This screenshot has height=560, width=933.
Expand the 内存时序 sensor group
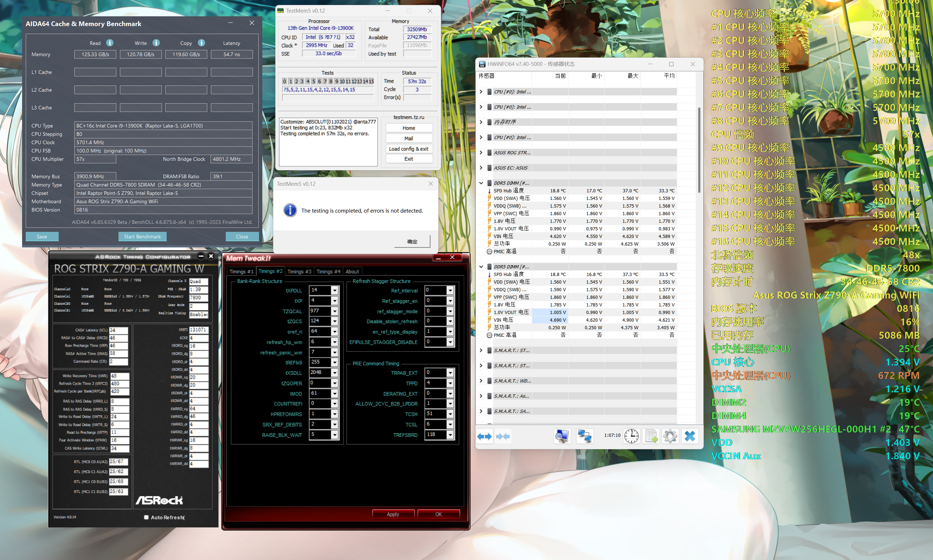(x=481, y=122)
